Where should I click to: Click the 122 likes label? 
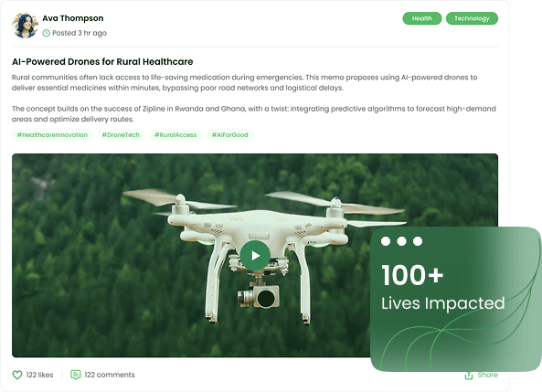(39, 375)
